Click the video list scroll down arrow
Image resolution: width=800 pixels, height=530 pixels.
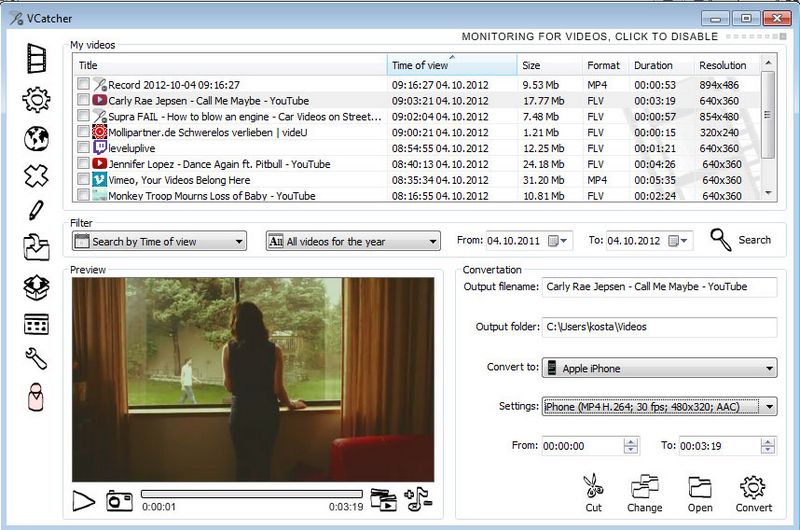pos(768,193)
